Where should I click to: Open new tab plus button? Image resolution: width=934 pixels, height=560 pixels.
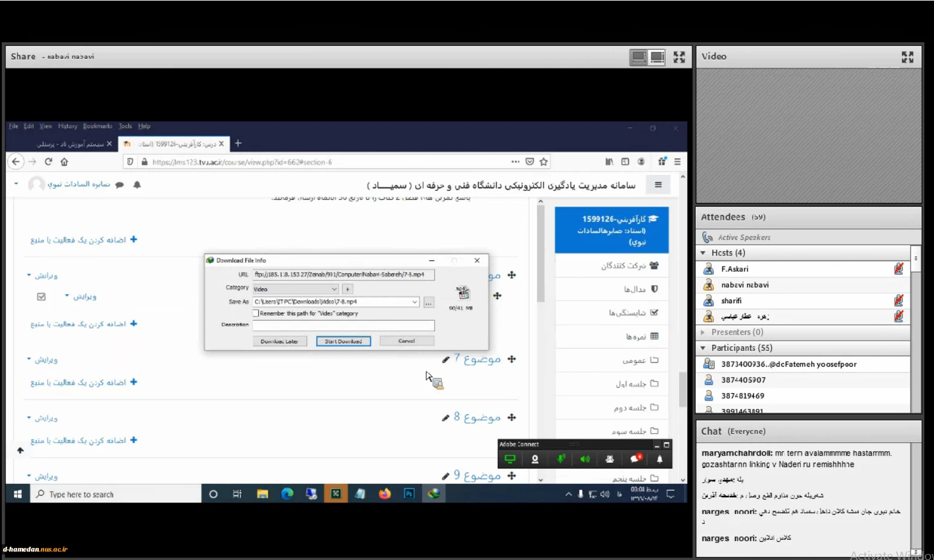click(x=238, y=143)
